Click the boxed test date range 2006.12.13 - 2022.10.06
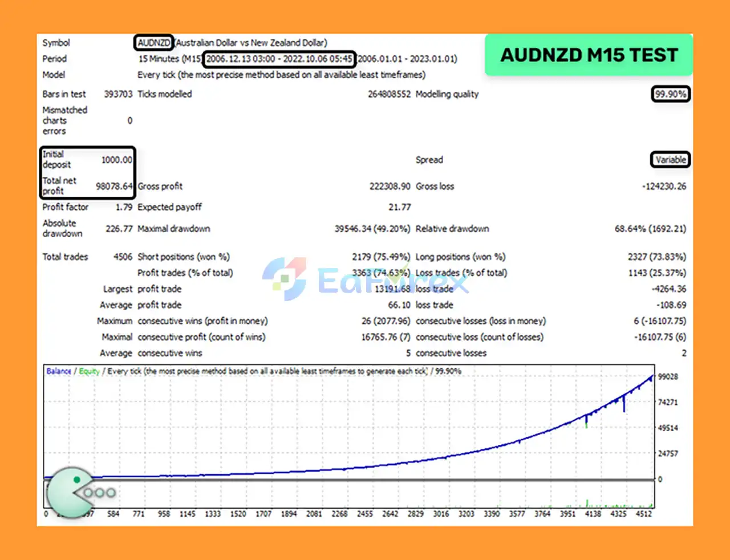This screenshot has width=730, height=560. tap(279, 59)
